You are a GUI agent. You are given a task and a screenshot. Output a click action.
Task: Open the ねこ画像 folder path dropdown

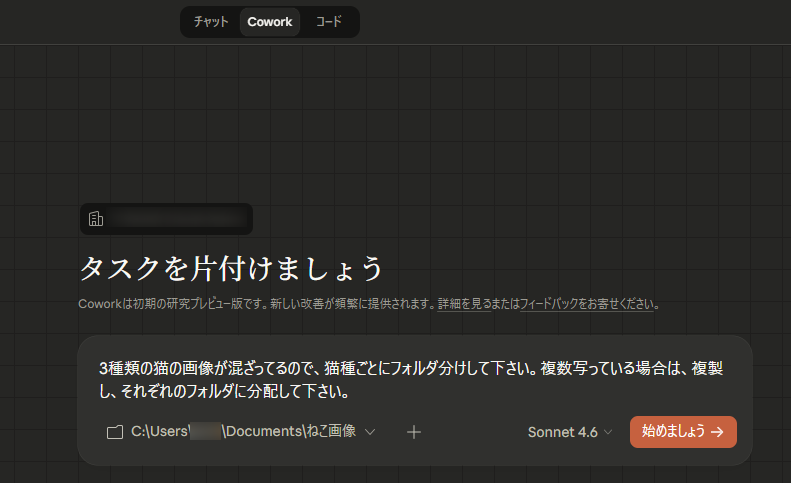coord(241,432)
